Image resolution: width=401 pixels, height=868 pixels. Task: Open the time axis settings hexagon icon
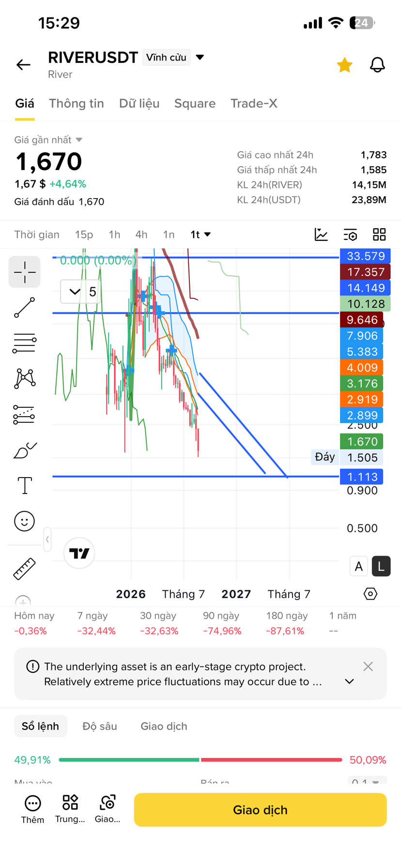tap(370, 594)
